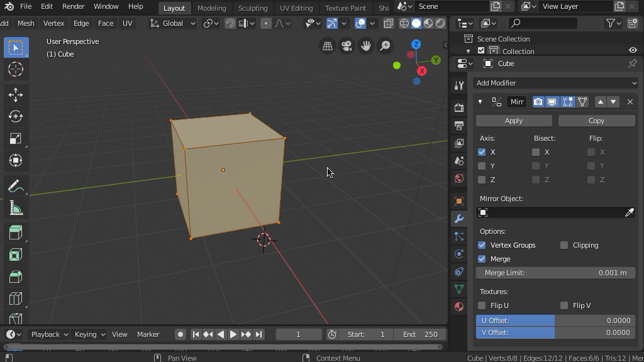Open the Add Modifier dropdown

click(555, 83)
